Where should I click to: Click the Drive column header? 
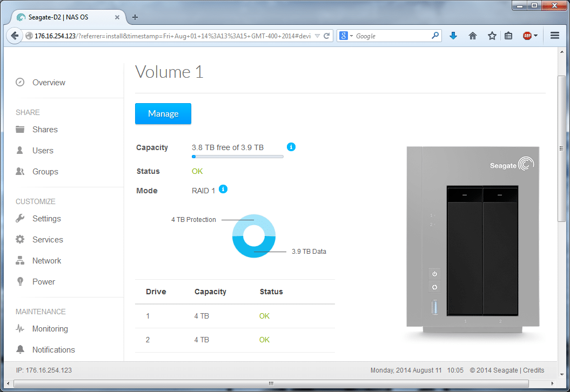(156, 292)
